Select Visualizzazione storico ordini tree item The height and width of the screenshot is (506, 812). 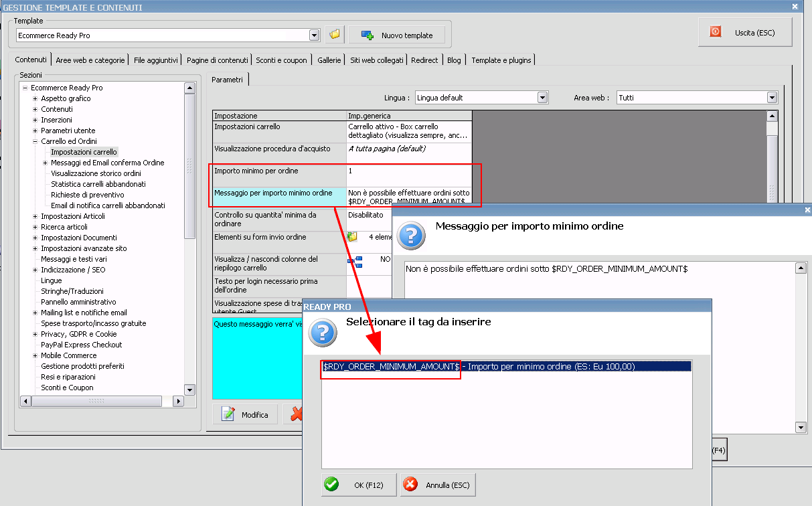[96, 173]
